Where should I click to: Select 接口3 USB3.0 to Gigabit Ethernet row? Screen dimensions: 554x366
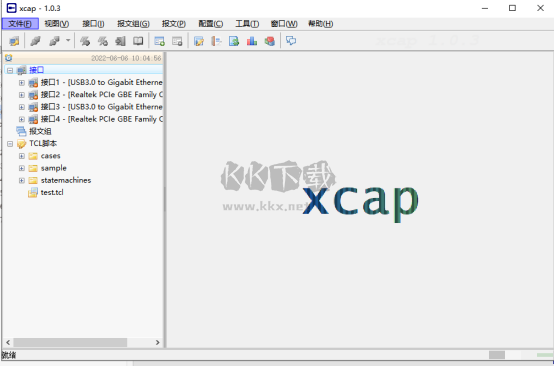[x=102, y=107]
